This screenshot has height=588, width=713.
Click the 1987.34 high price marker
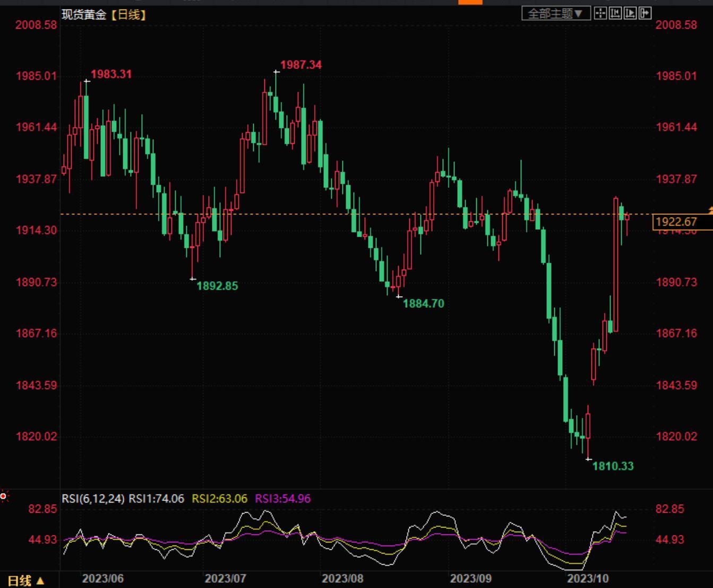click(x=300, y=65)
